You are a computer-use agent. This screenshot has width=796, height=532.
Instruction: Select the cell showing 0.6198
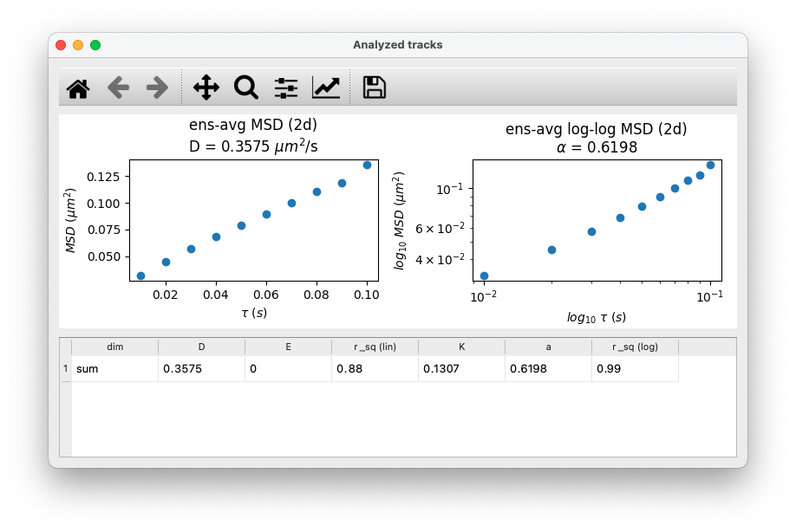click(x=548, y=369)
